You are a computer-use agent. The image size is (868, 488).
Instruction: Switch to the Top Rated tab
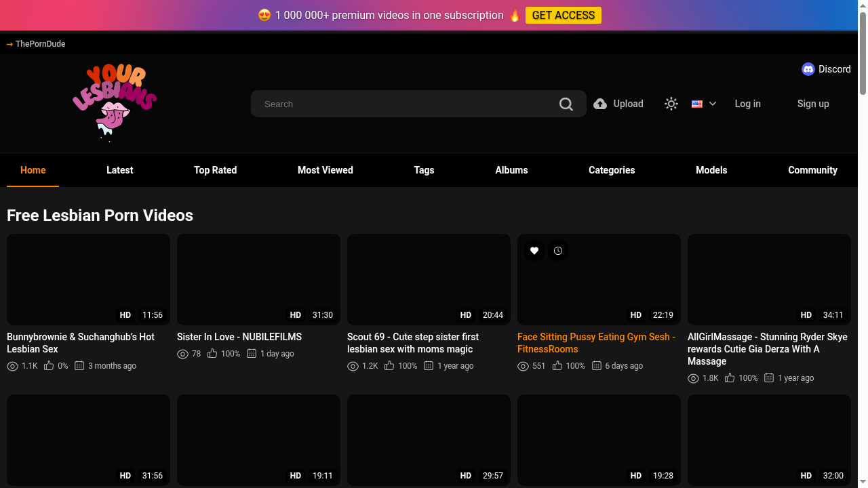tap(215, 170)
